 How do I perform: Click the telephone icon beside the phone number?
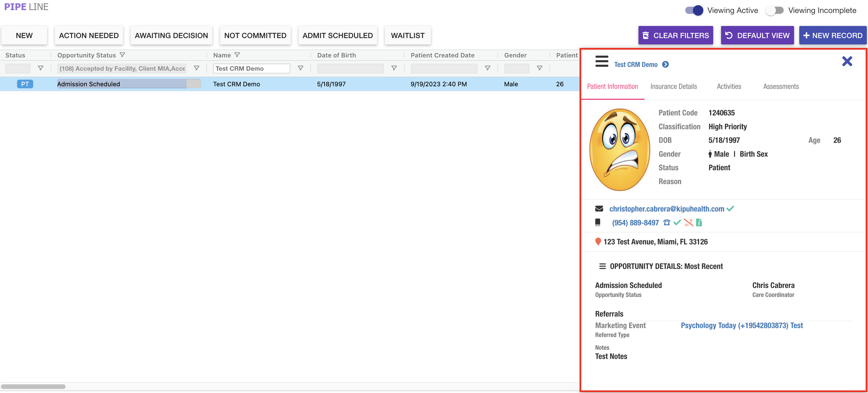(666, 222)
